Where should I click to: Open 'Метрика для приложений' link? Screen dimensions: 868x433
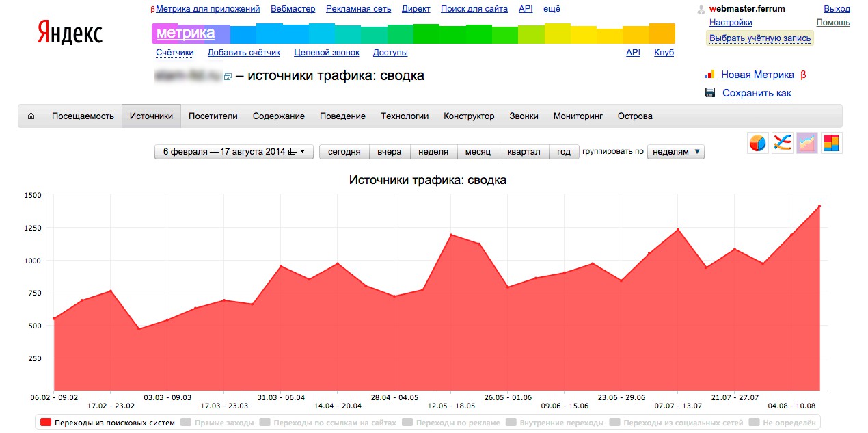[208, 9]
